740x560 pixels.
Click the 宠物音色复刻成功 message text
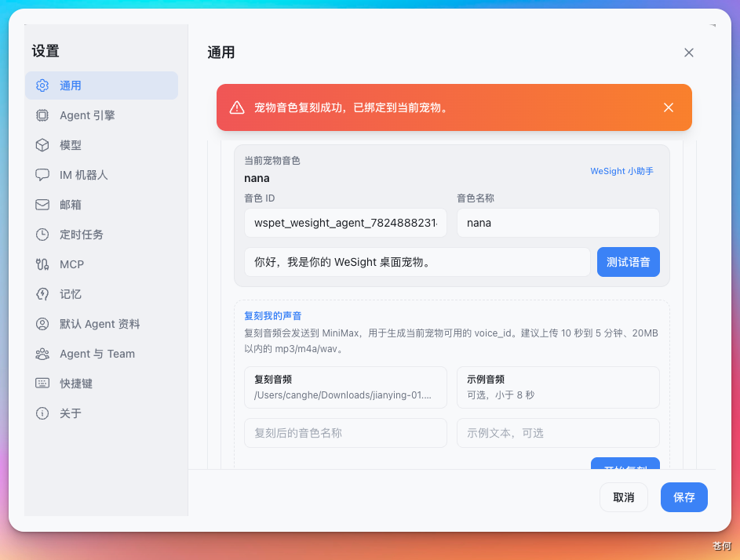click(x=352, y=107)
